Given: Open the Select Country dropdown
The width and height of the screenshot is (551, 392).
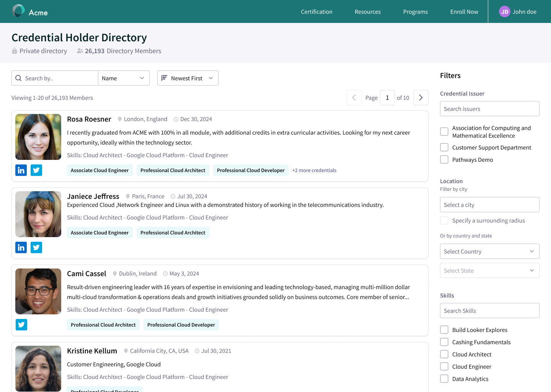Looking at the screenshot, I should pos(489,251).
